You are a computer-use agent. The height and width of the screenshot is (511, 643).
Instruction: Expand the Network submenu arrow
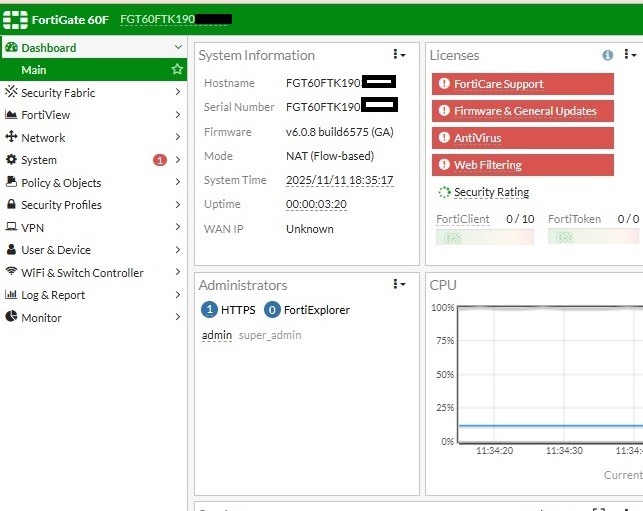pos(178,137)
